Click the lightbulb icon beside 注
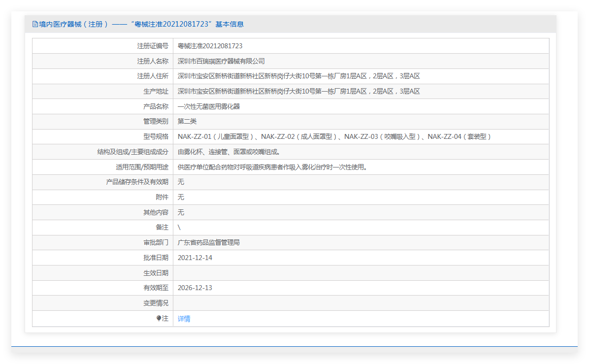The width and height of the screenshot is (589, 364). click(x=159, y=318)
